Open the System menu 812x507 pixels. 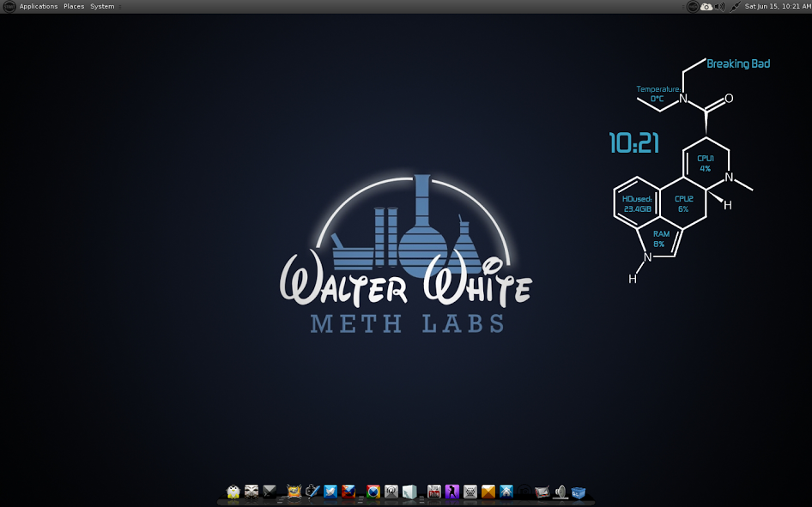click(102, 6)
